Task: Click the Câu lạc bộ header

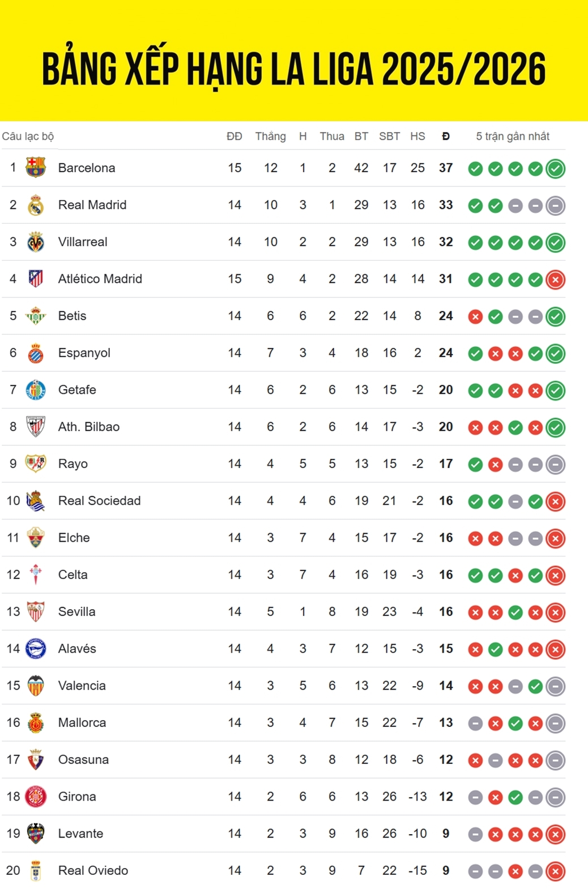Action: point(28,136)
